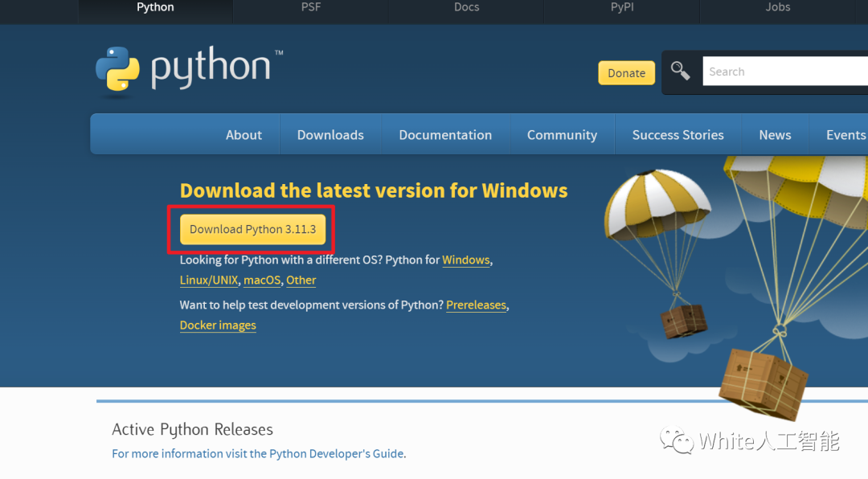Switch to the Docs top tab

coord(466,7)
